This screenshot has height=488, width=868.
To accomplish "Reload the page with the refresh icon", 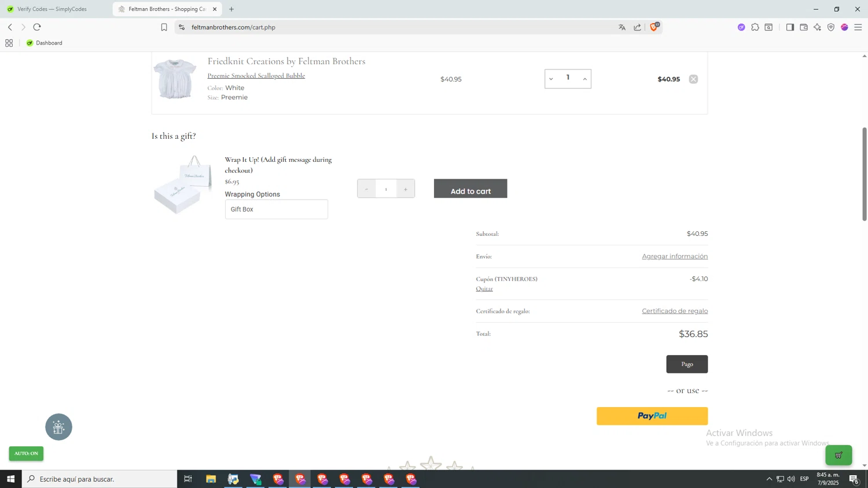I will (37, 27).
